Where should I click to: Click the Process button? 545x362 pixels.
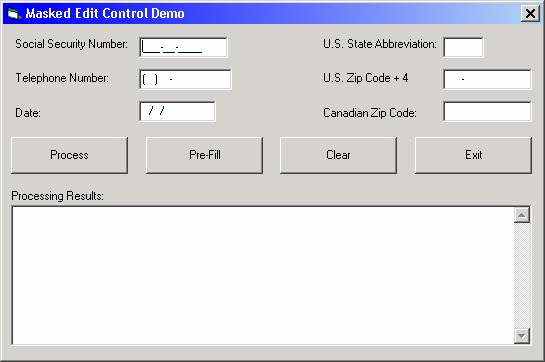pyautogui.click(x=70, y=155)
